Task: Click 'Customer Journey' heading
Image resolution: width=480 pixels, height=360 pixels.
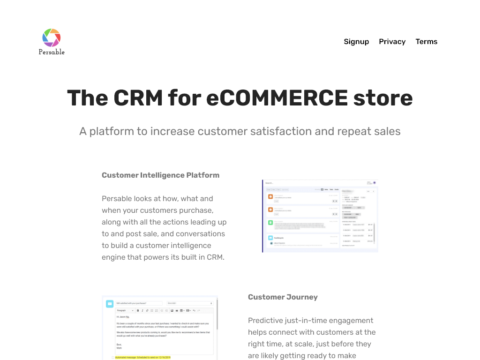Action: [283, 297]
